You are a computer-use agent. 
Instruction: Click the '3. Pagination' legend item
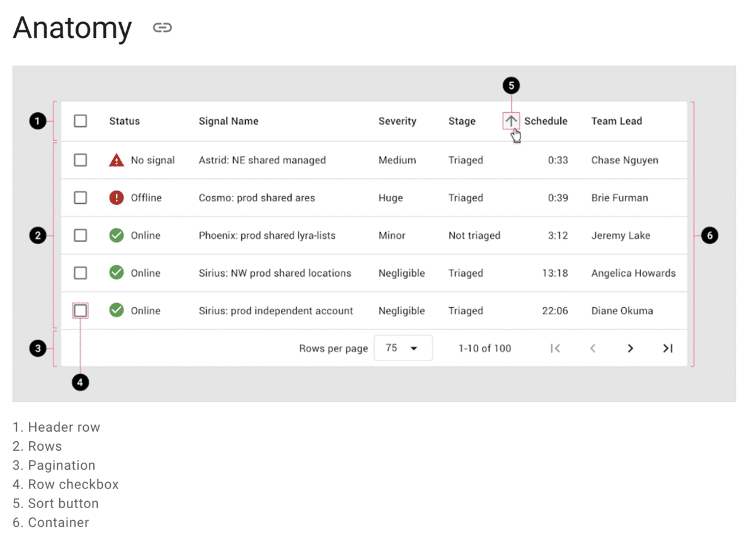tap(54, 465)
